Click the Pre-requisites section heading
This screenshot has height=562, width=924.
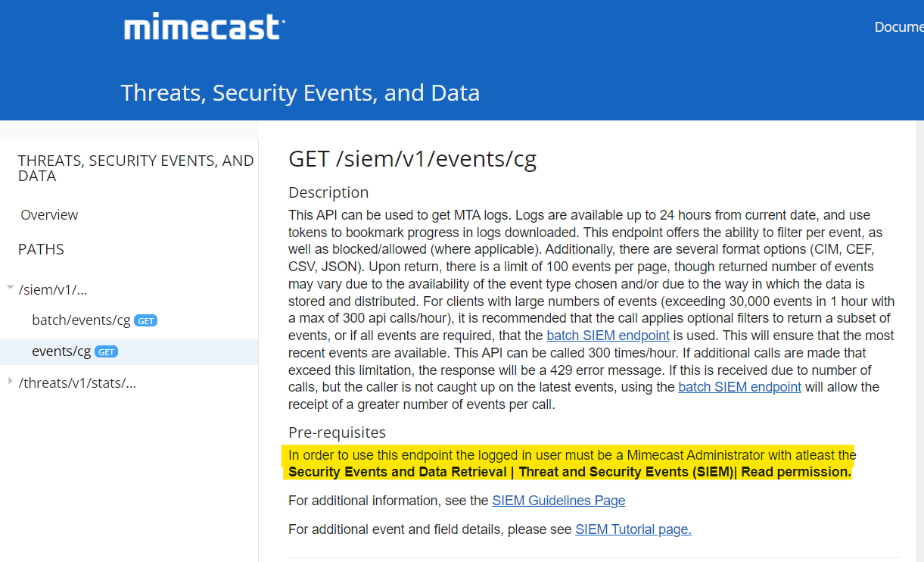pyautogui.click(x=337, y=432)
